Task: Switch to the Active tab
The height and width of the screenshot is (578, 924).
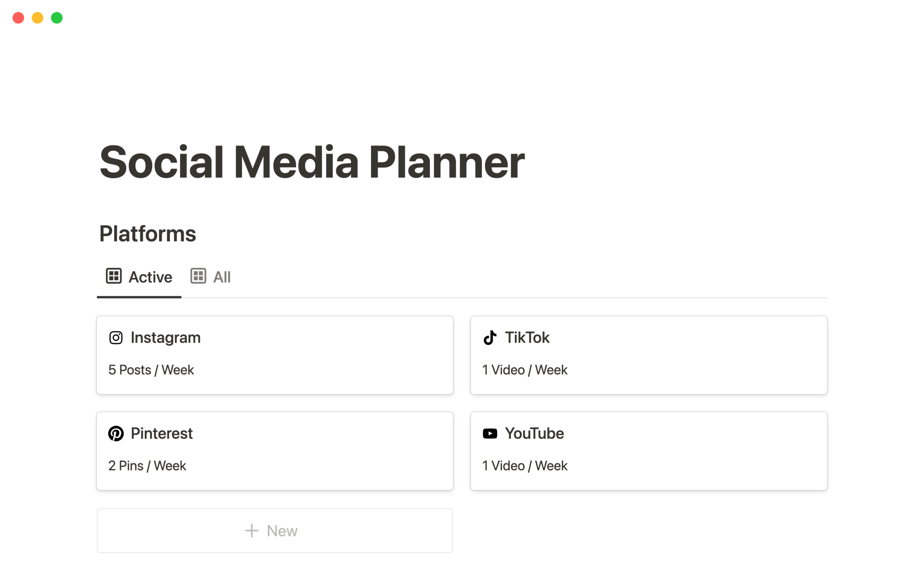Action: pyautogui.click(x=150, y=277)
